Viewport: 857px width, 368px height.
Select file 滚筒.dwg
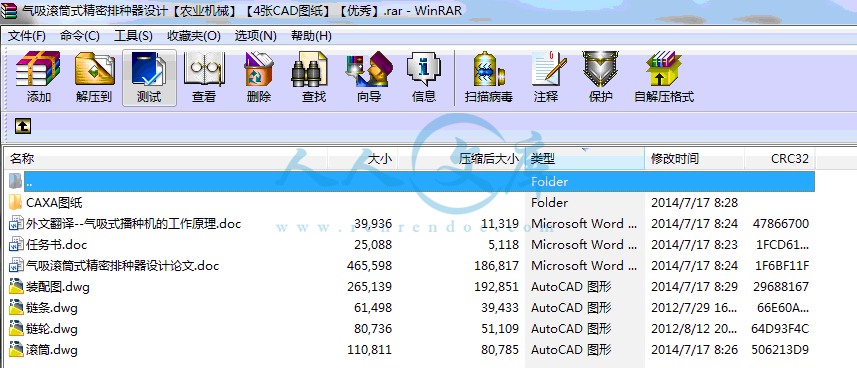pyautogui.click(x=51, y=349)
